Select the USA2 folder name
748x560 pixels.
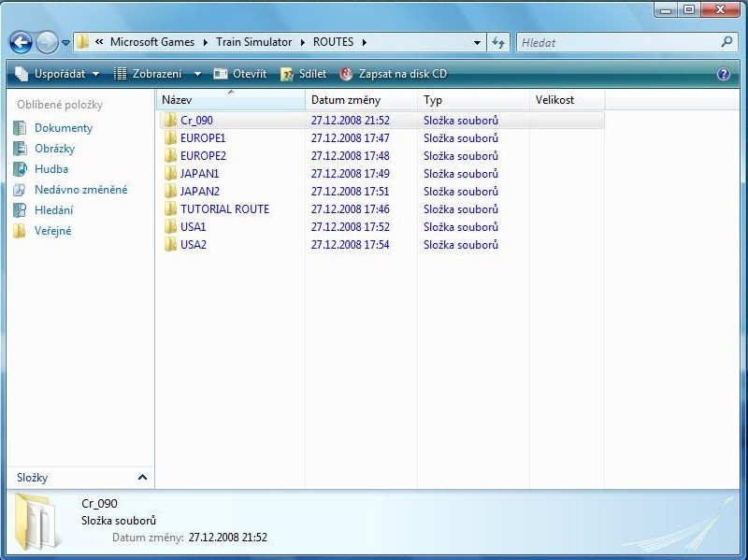pos(194,244)
